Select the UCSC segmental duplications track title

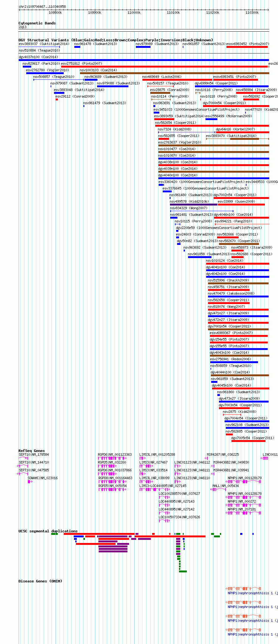[48, 531]
